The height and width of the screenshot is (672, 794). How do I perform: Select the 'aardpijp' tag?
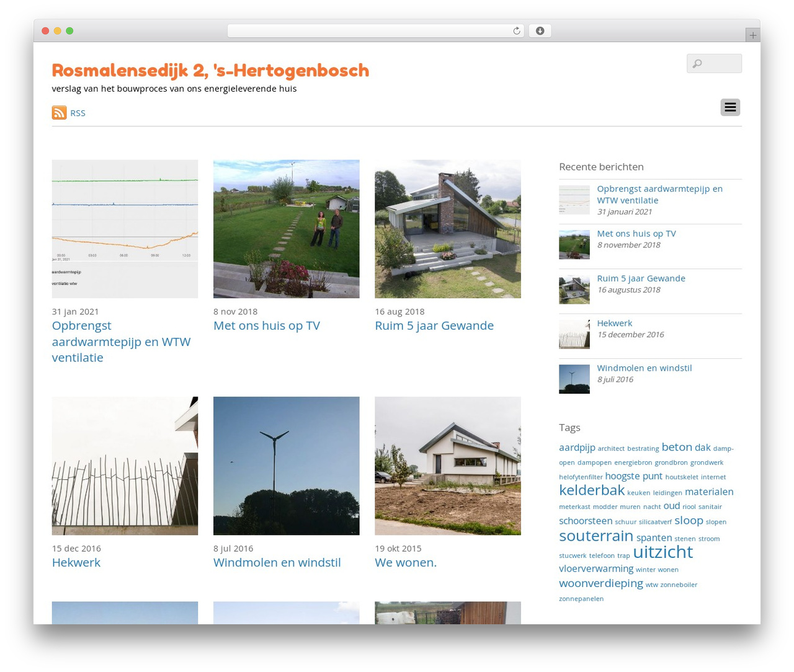(577, 448)
